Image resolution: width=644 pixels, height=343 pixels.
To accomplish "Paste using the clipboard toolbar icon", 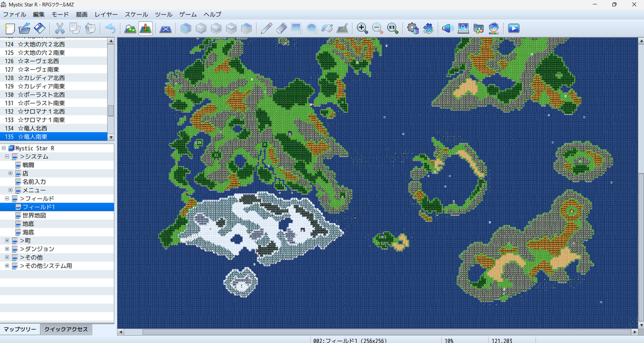I will click(x=90, y=28).
